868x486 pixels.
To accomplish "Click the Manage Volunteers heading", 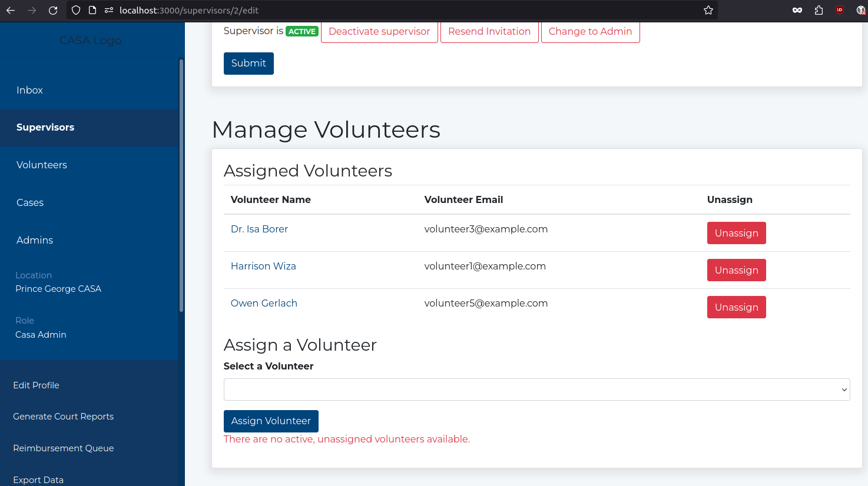I will [326, 129].
